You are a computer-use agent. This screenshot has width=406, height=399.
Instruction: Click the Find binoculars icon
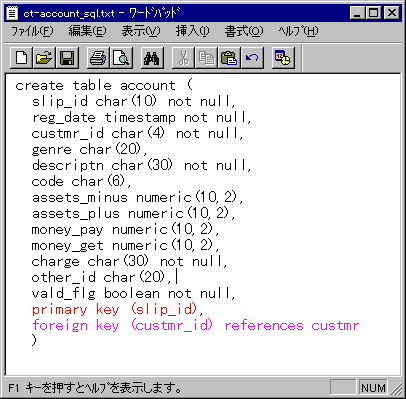(152, 58)
